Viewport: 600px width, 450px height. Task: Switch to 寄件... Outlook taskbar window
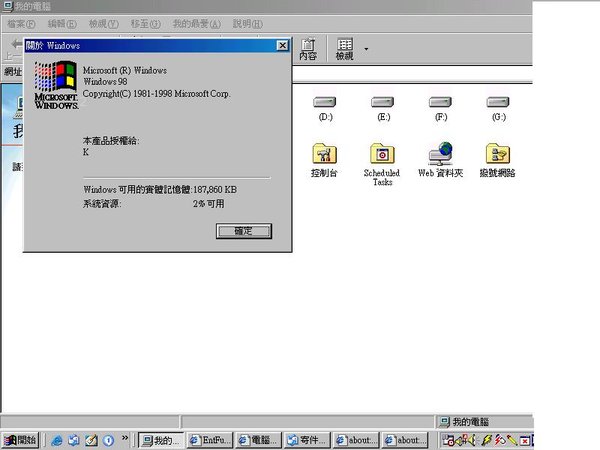coord(307,440)
